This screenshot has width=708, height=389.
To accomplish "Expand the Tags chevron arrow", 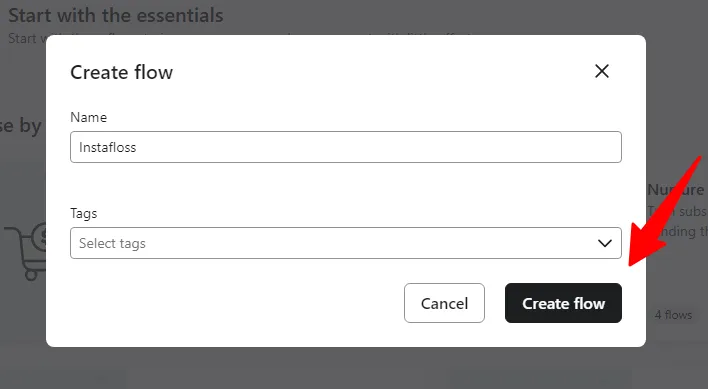I will pos(604,244).
